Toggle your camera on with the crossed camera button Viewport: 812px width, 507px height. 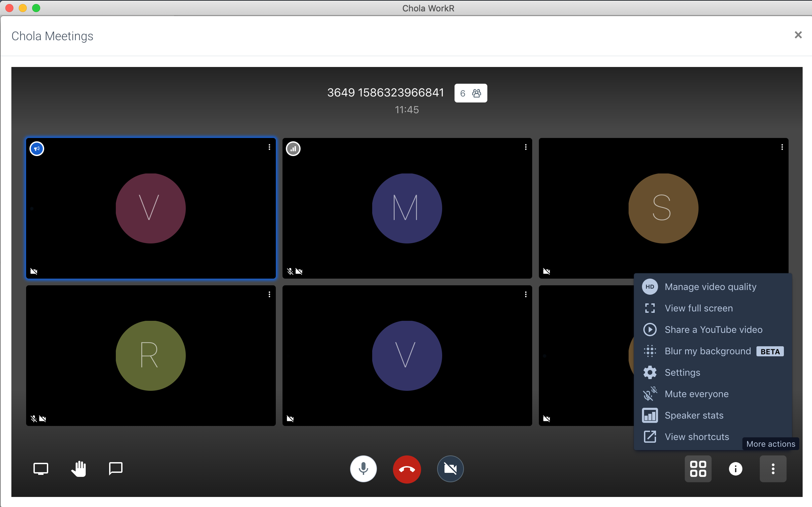tap(450, 468)
